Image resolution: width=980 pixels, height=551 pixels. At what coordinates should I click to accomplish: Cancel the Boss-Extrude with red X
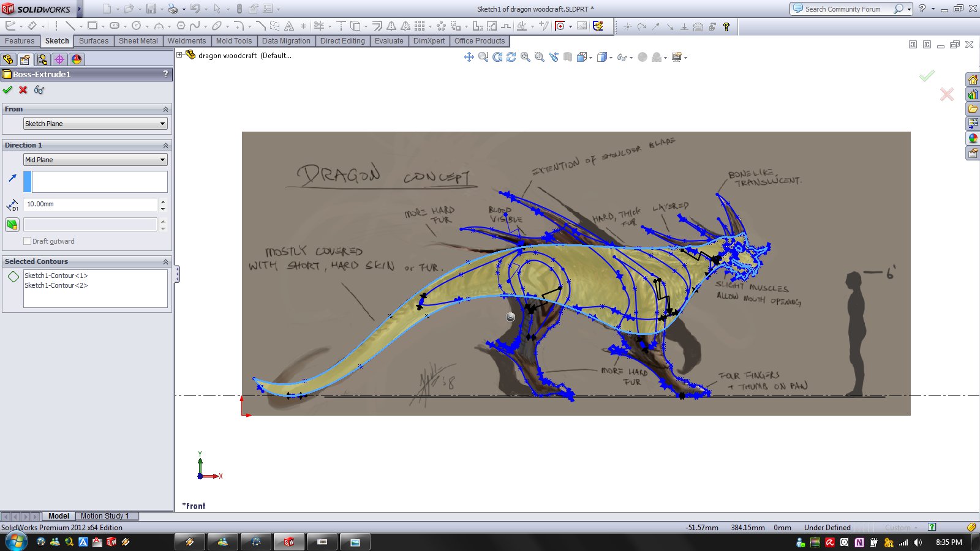(x=23, y=90)
